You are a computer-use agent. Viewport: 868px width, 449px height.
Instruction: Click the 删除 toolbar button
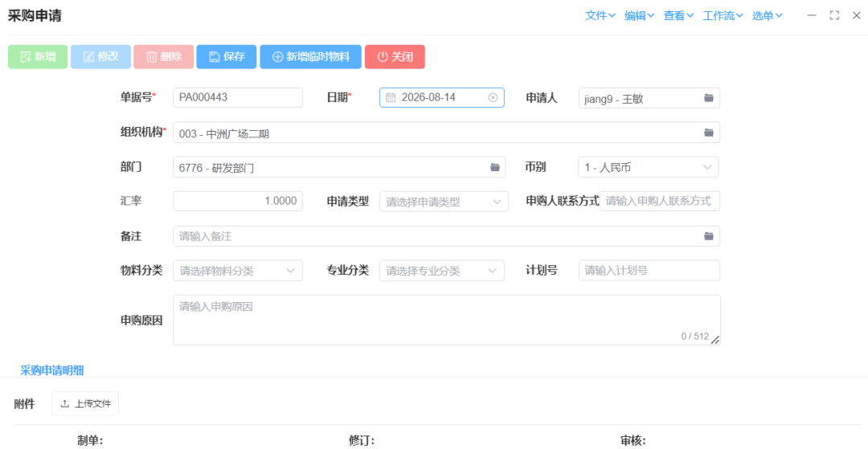coord(163,57)
